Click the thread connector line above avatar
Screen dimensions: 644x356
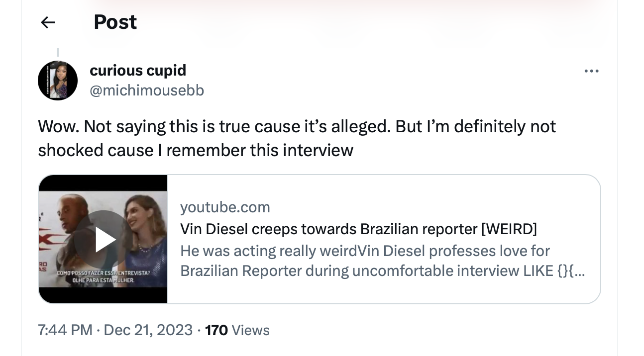58,52
